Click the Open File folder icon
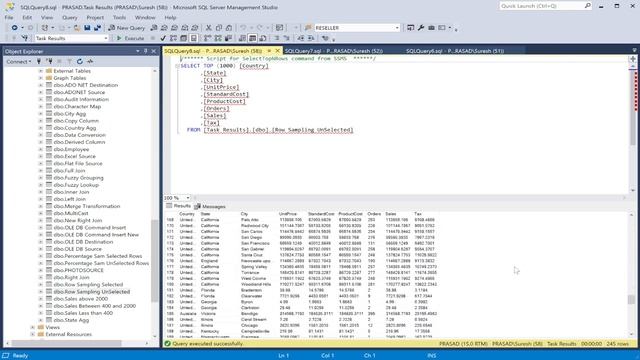This screenshot has width=640, height=360. point(77,28)
